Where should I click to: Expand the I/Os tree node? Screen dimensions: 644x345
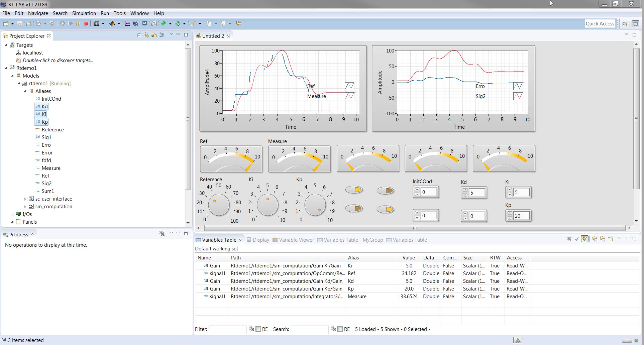tap(12, 214)
